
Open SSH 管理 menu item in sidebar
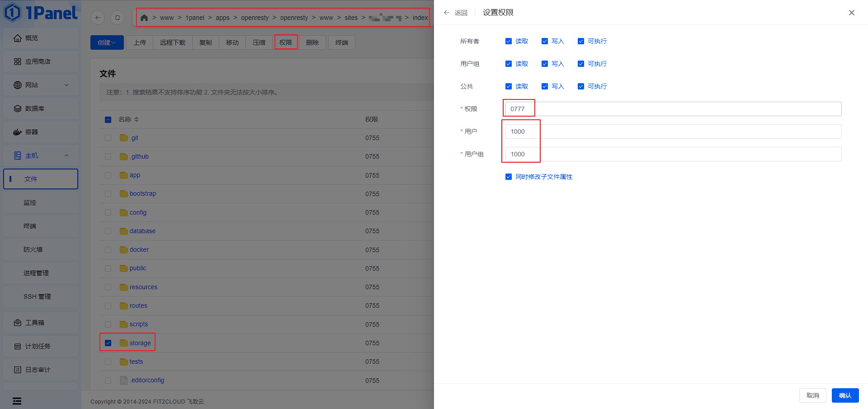(41, 296)
